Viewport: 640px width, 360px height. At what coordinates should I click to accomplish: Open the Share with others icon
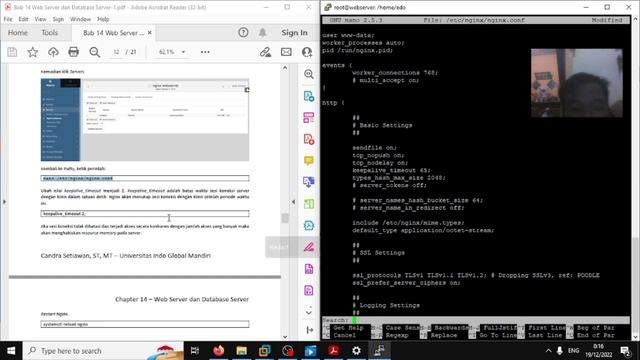307,52
